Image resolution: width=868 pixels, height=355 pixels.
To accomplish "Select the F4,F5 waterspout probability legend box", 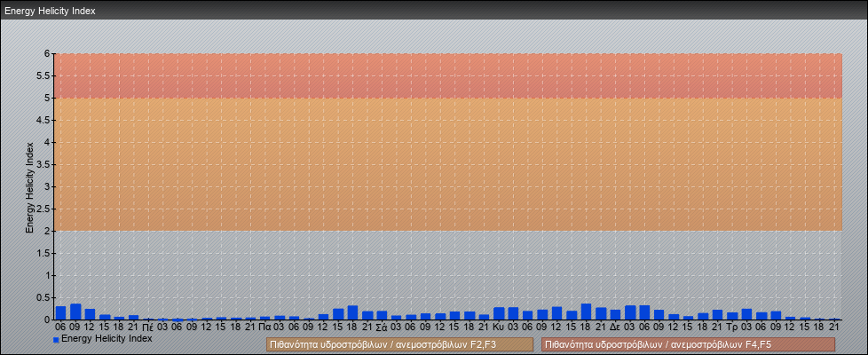I will [x=687, y=345].
